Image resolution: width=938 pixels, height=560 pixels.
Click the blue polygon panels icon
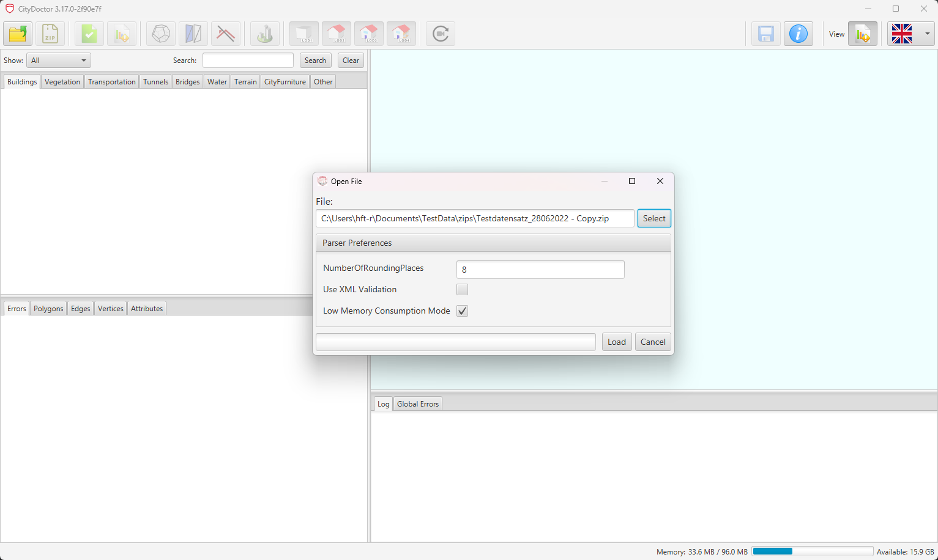click(193, 34)
